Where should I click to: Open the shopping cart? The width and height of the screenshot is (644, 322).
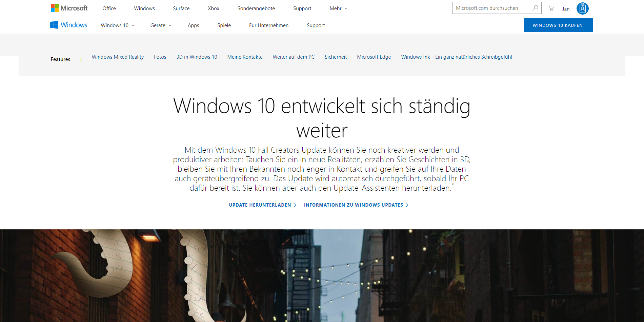[x=551, y=8]
